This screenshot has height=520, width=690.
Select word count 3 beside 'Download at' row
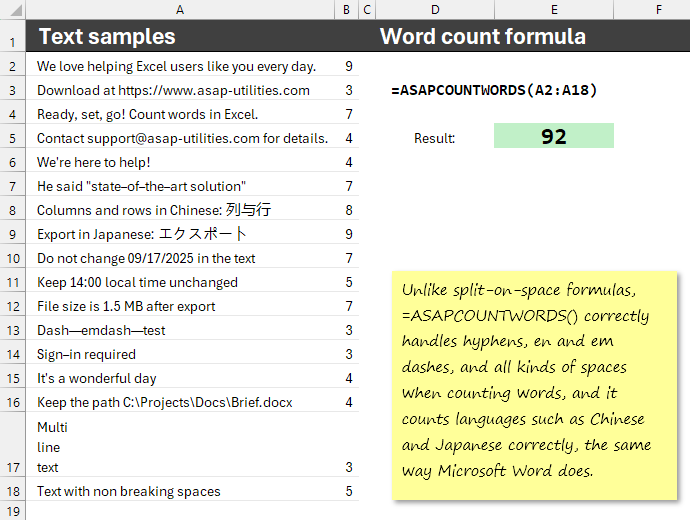pyautogui.click(x=347, y=90)
